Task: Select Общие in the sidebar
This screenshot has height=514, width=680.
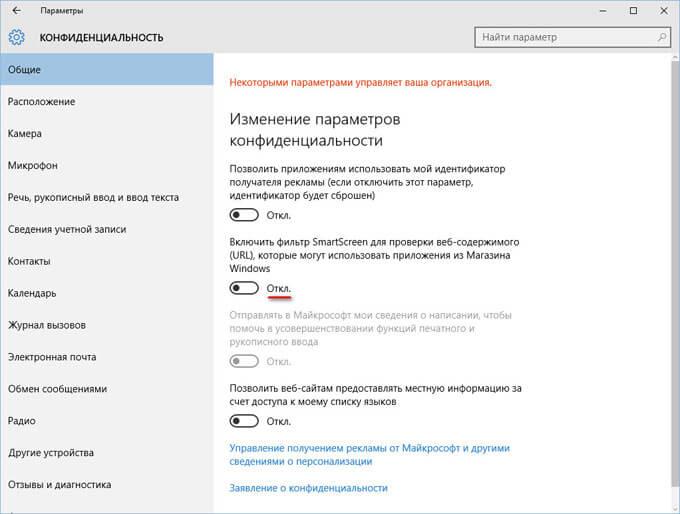Action: click(x=107, y=69)
